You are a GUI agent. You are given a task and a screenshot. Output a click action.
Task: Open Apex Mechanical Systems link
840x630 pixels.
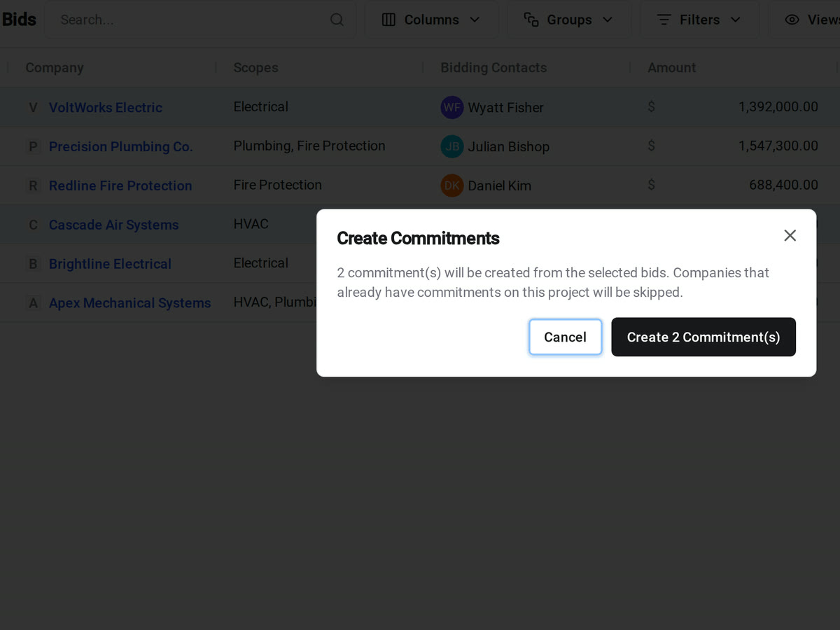[x=130, y=303]
